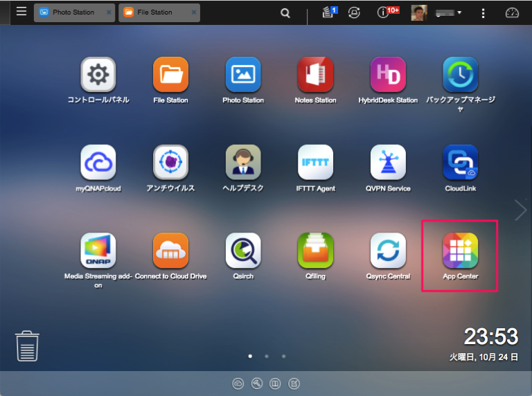532x396 pixels.
Task: Open the Control Panel gear app
Action: pyautogui.click(x=98, y=75)
